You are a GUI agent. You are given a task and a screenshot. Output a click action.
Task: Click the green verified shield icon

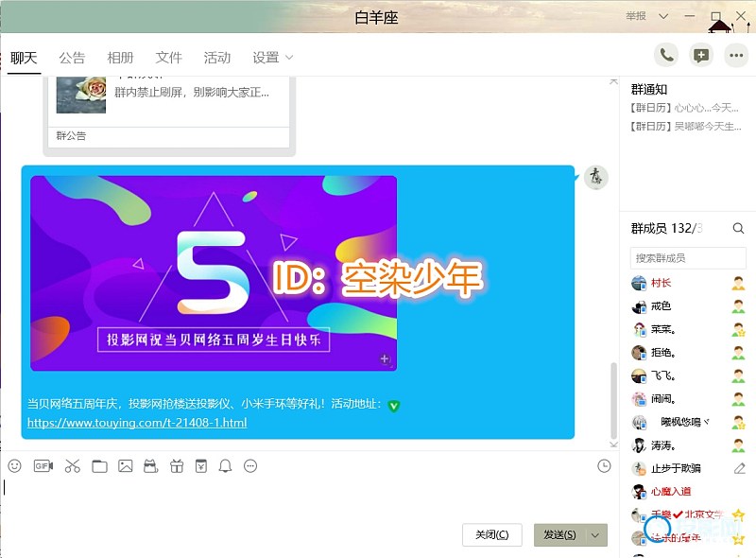click(393, 406)
